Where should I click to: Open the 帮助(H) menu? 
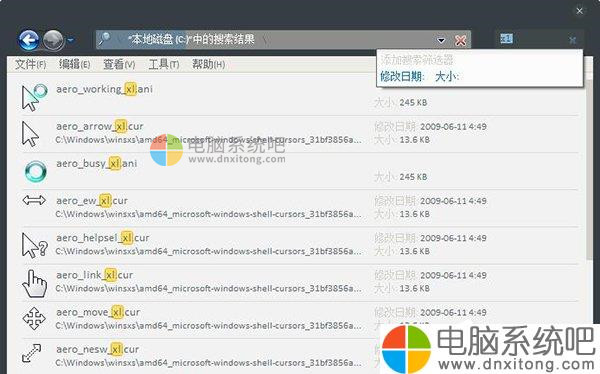tap(208, 64)
